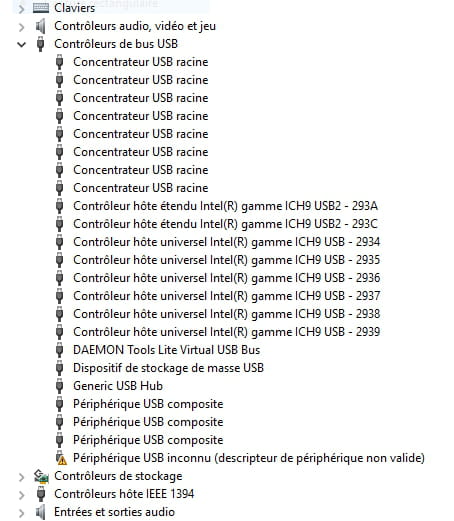Click the USB plug icon for Contrôleurs de bus USB
The height and width of the screenshot is (521, 454).
[41, 44]
